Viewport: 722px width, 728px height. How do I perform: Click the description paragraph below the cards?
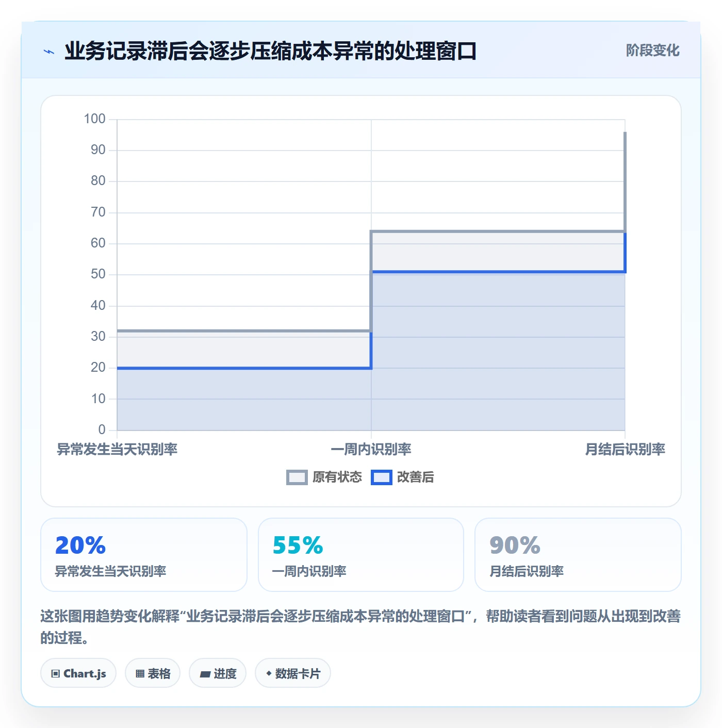tap(361, 627)
